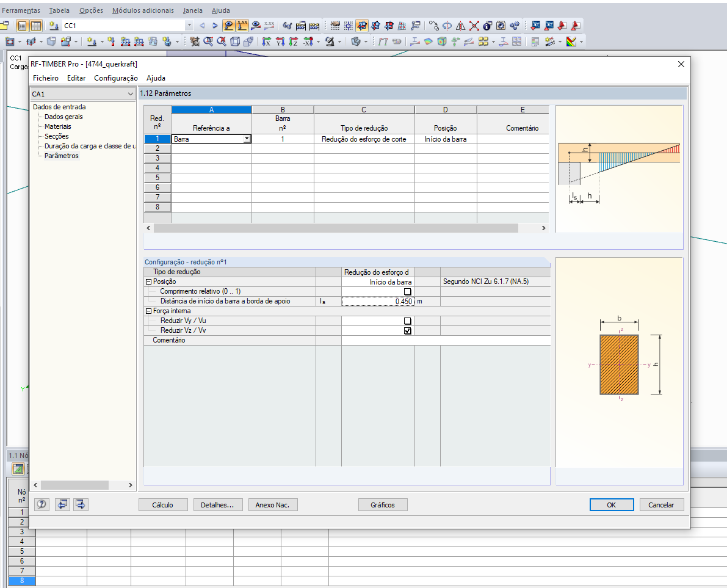727x588 pixels.
Task: Click the Cálculo button
Action: pyautogui.click(x=163, y=504)
